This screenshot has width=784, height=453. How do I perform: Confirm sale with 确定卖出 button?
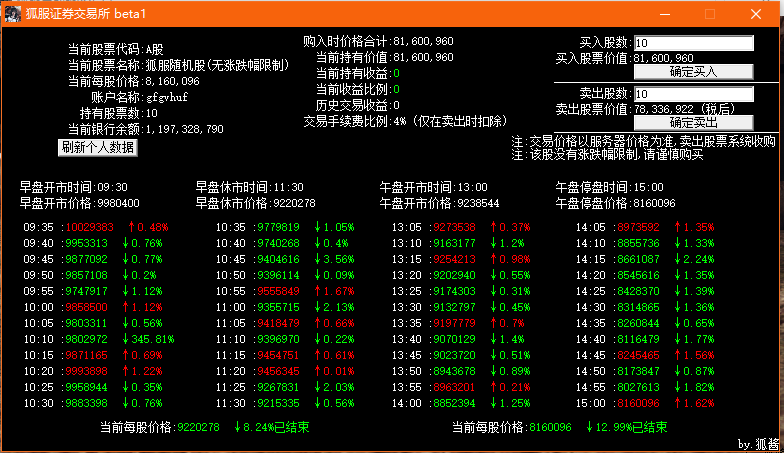[693, 122]
